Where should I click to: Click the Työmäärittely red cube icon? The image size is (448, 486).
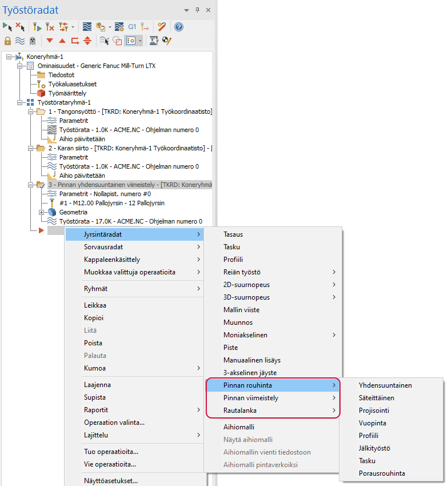coord(41,93)
